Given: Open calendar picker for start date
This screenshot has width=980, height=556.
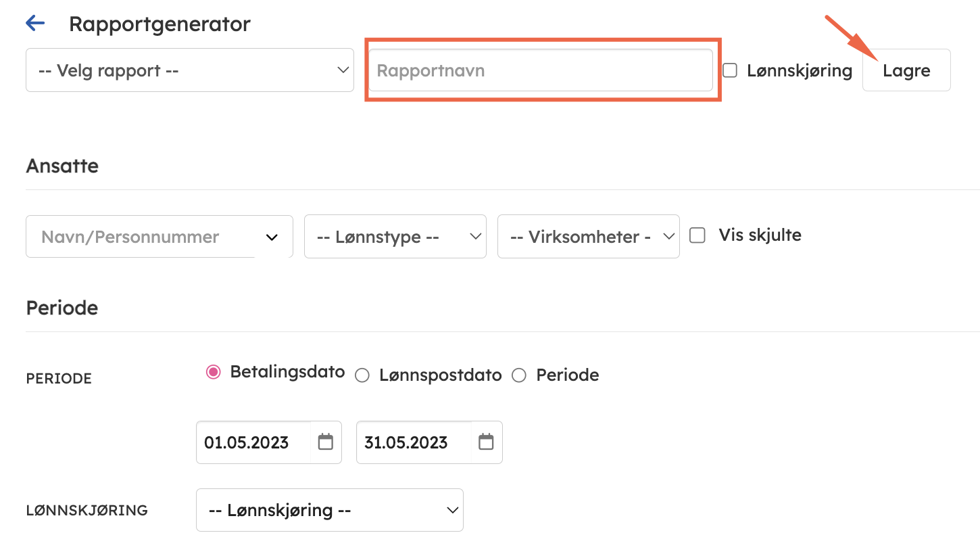Looking at the screenshot, I should [326, 442].
